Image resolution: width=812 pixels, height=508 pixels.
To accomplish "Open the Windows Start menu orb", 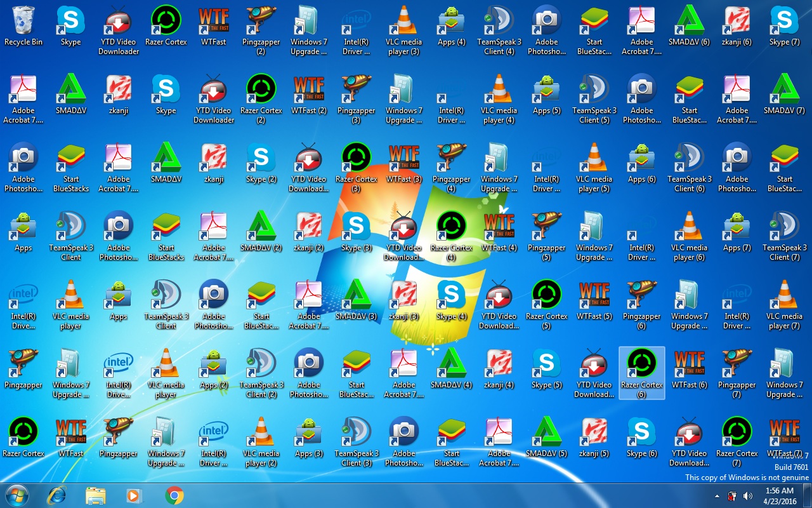I will click(x=17, y=495).
